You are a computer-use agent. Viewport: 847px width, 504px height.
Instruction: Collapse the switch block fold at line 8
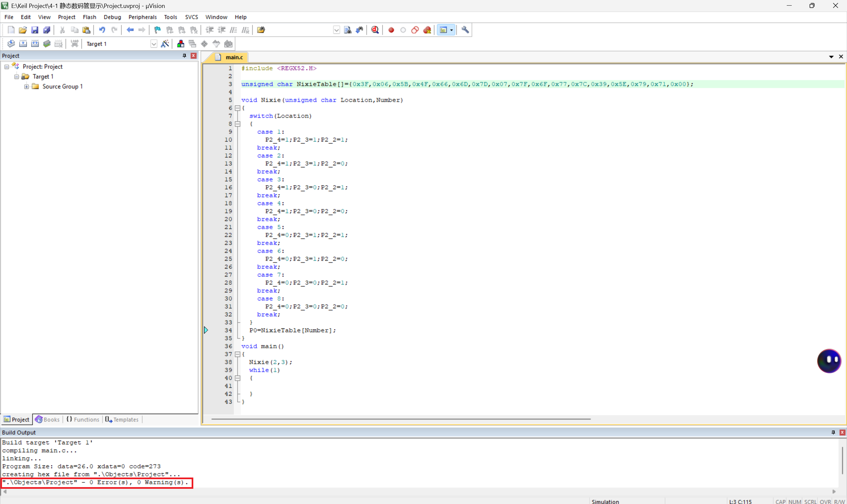click(x=238, y=124)
